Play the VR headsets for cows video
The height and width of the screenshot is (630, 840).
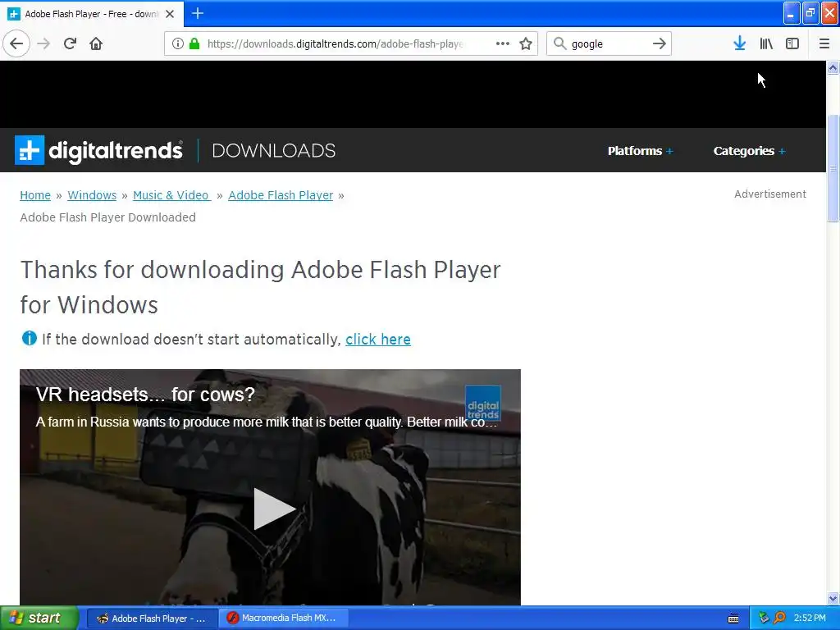click(274, 509)
